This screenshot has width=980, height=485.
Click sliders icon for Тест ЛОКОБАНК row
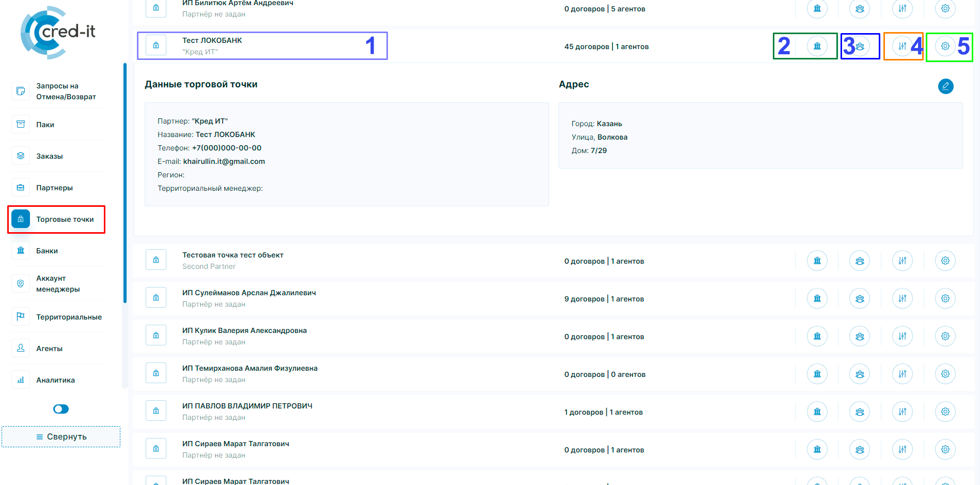tap(902, 46)
